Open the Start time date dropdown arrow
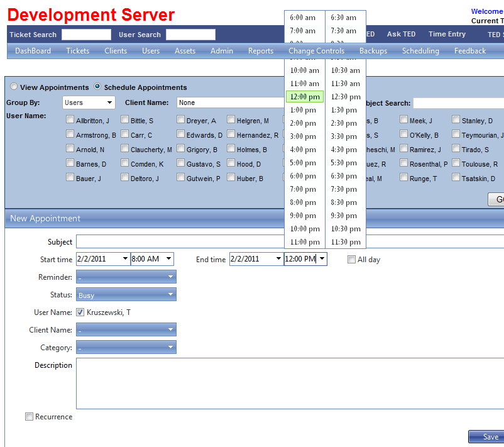504x447 pixels. [125, 258]
